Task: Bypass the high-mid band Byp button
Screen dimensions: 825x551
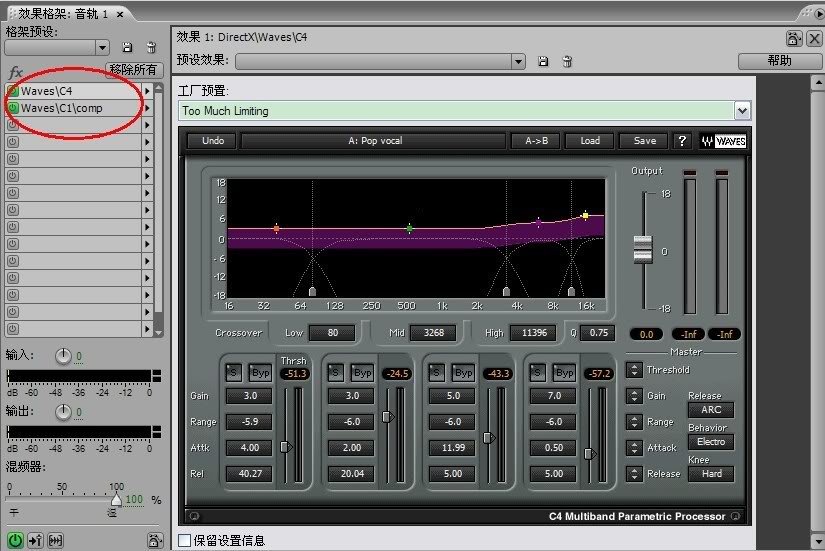Action: pos(463,373)
